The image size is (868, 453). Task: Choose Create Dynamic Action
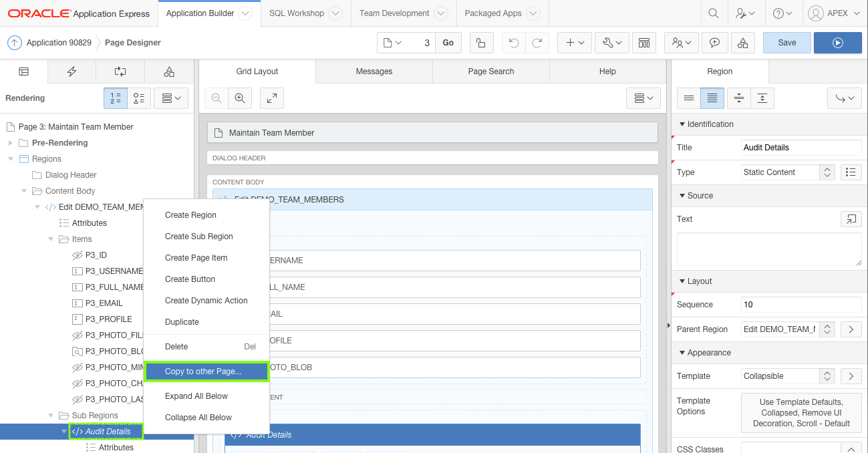(x=206, y=301)
